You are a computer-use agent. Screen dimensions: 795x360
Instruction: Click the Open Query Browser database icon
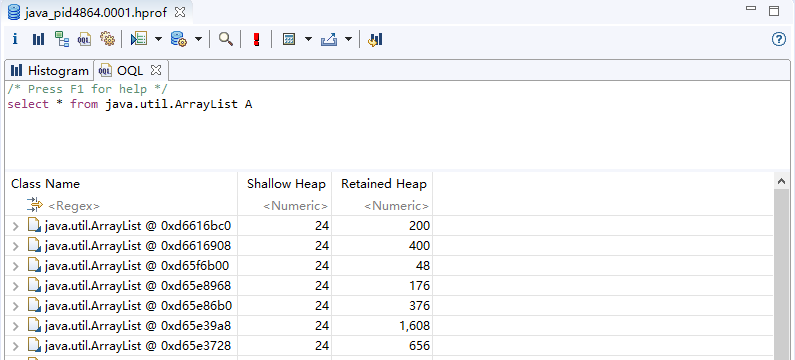click(179, 39)
